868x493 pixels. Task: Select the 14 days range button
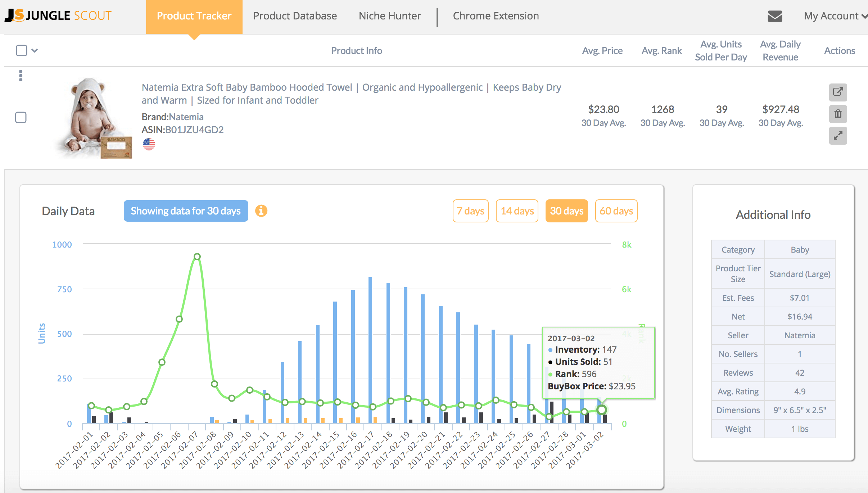click(517, 211)
